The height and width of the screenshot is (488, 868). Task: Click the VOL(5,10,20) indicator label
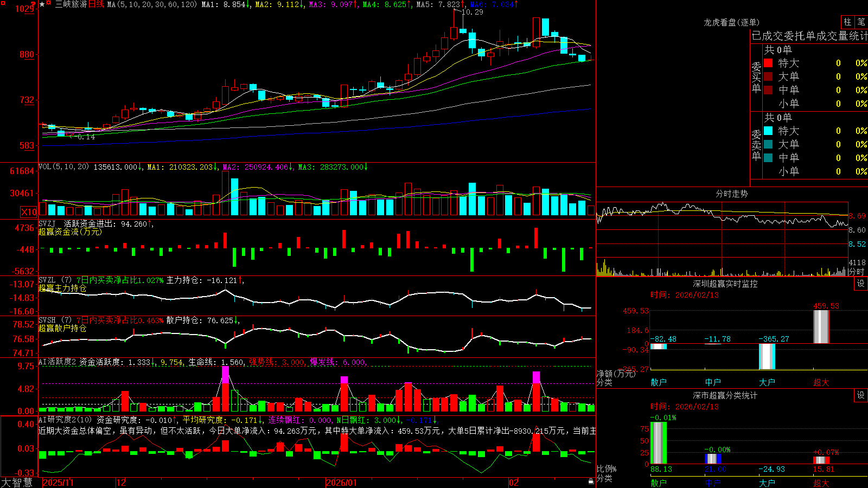pos(63,166)
